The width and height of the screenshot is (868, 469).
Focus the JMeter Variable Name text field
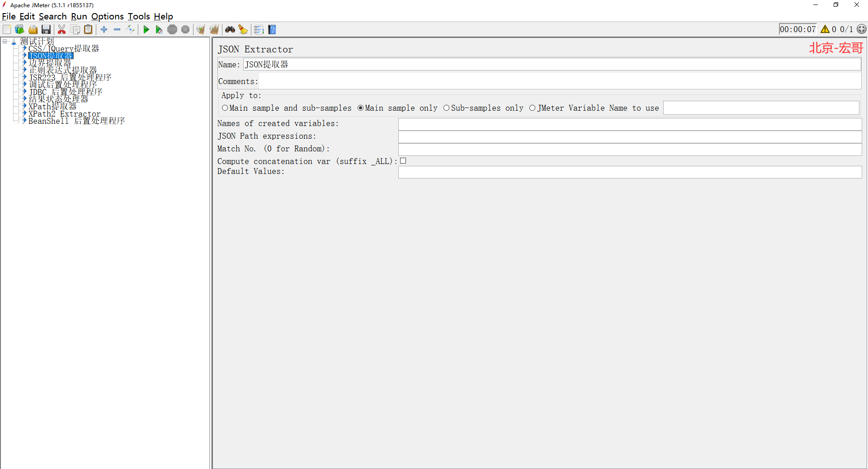click(761, 108)
